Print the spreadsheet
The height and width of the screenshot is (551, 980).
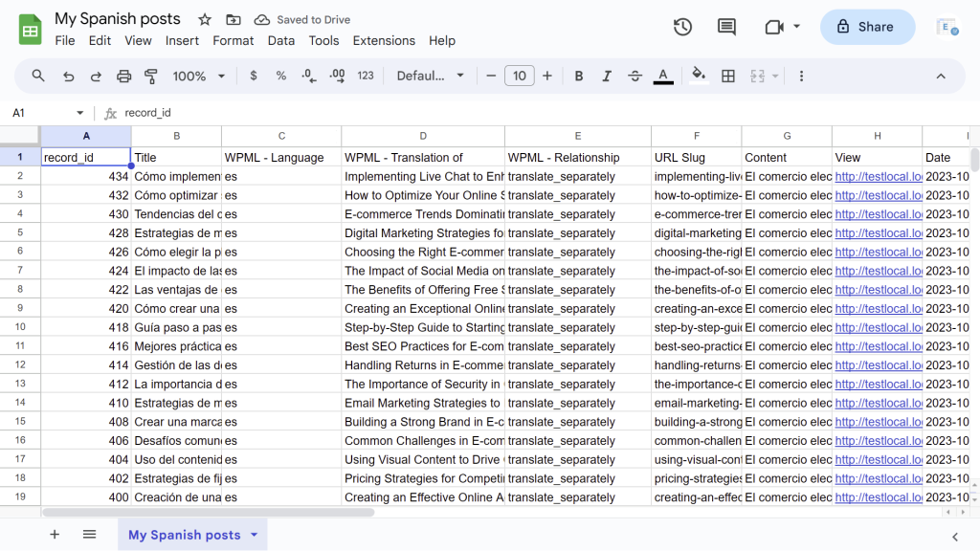point(123,76)
